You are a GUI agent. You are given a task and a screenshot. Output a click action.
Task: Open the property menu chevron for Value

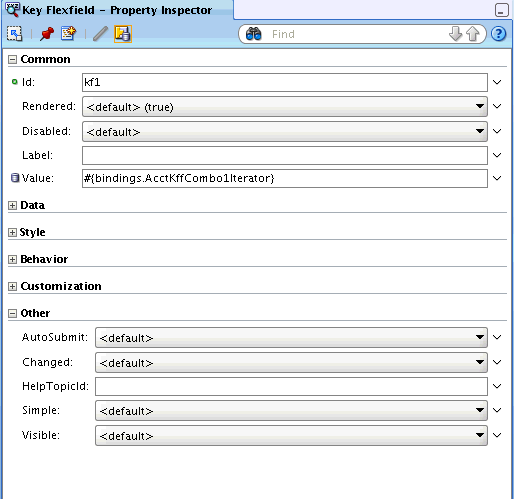click(x=497, y=178)
